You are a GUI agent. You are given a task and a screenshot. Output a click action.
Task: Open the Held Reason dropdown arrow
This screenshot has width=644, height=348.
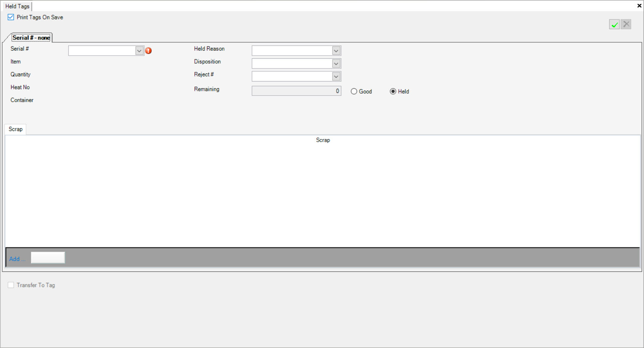coord(336,51)
